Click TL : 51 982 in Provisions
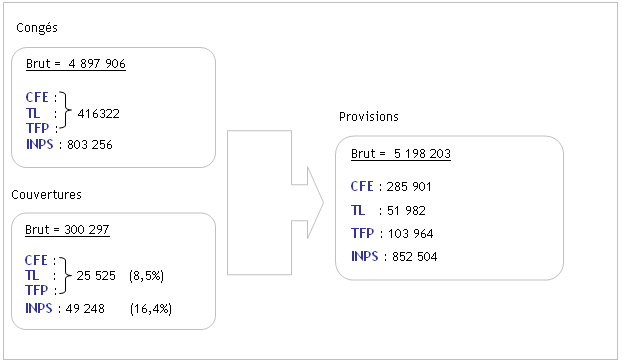622x363 pixels. [x=388, y=210]
